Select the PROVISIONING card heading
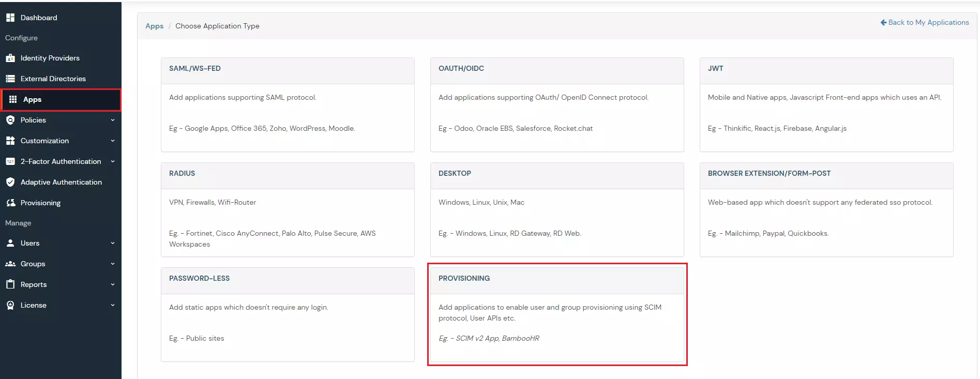Screen dimensions: 980x379 click(464, 278)
